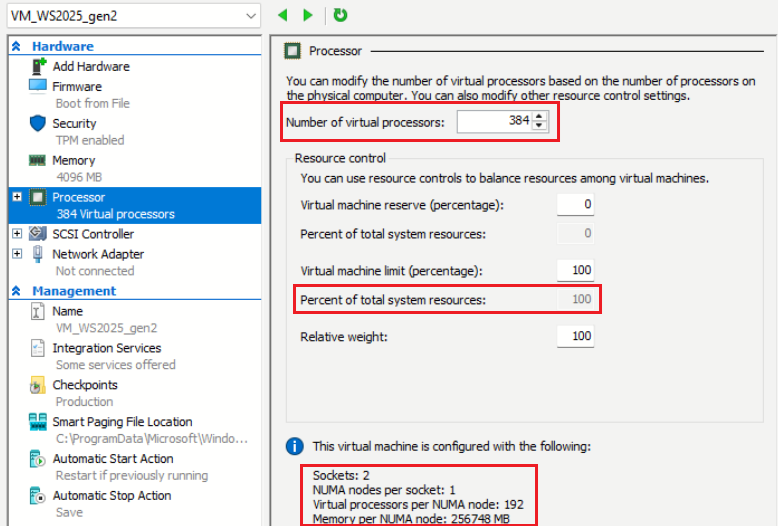Viewport: 778px width, 526px height.
Task: Open the VM_WS2025_gen2 virtual machine dropdown
Action: (250, 15)
